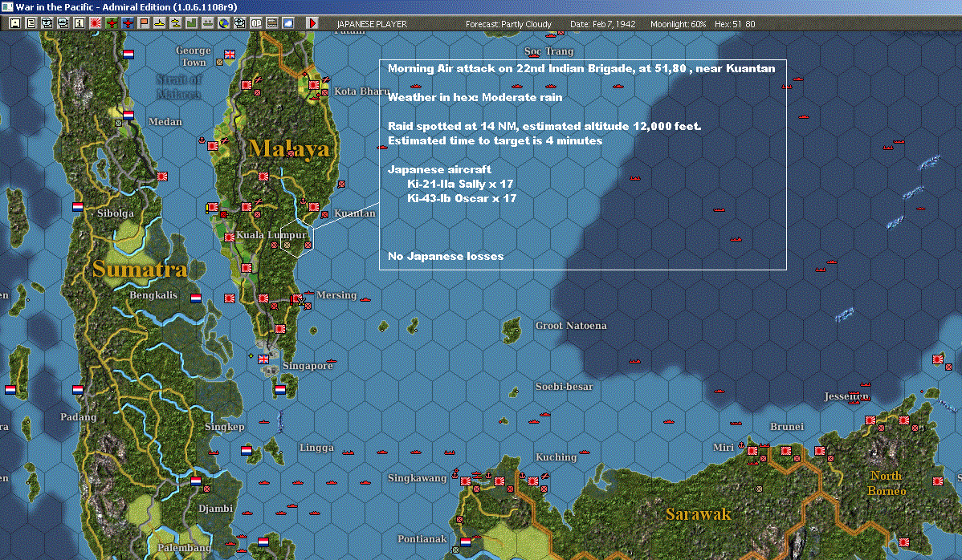
Task: Click the green terrain shape icon
Action: tap(191, 23)
